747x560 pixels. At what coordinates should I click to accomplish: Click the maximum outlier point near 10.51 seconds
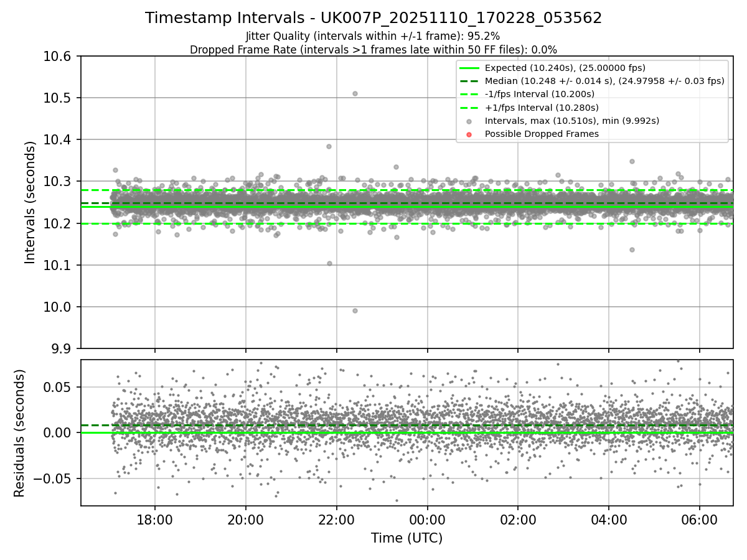click(x=355, y=93)
